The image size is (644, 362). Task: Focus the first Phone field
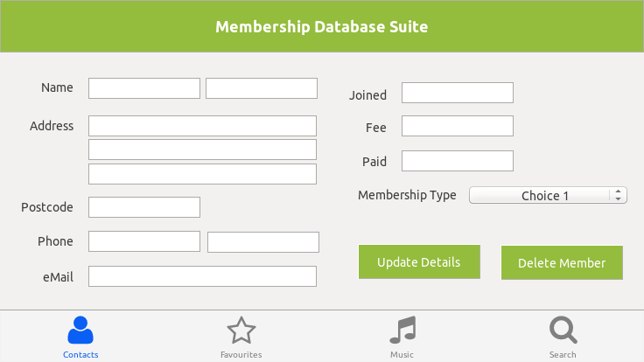coord(144,241)
